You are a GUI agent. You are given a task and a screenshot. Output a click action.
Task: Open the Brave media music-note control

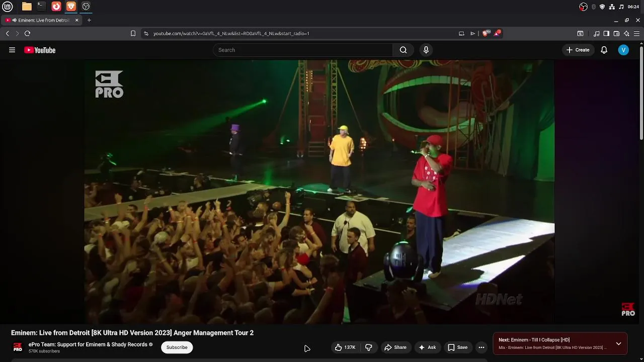(x=597, y=34)
